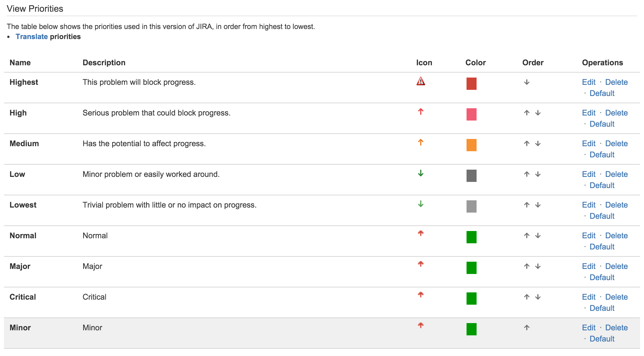644x356 pixels.
Task: Open the Translate priorities link
Action: pyautogui.click(x=32, y=36)
